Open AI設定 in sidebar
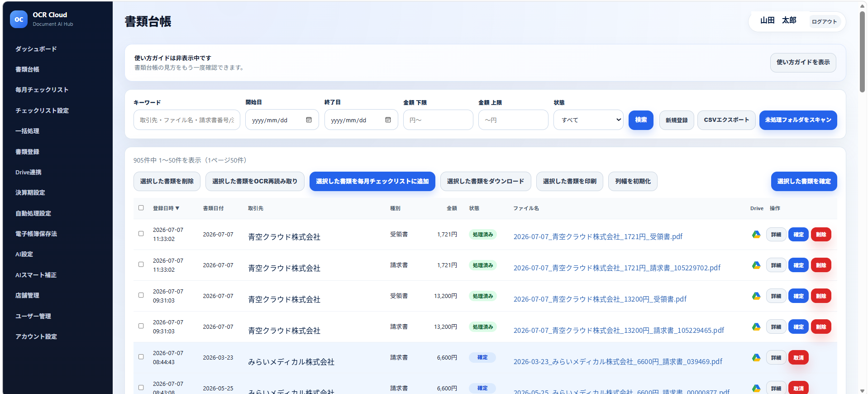 click(x=24, y=254)
